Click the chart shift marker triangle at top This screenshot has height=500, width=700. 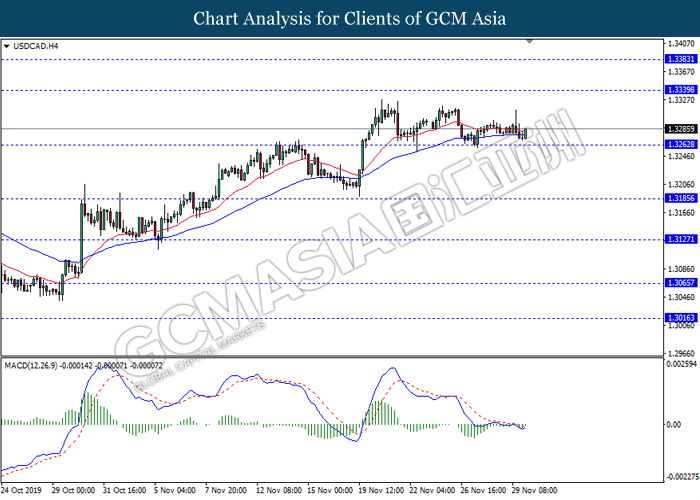531,42
